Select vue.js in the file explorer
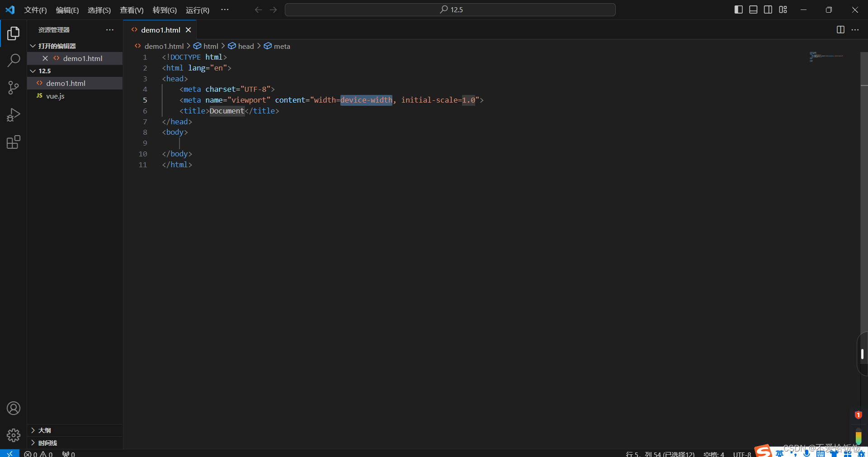This screenshot has height=457, width=868. [75, 96]
